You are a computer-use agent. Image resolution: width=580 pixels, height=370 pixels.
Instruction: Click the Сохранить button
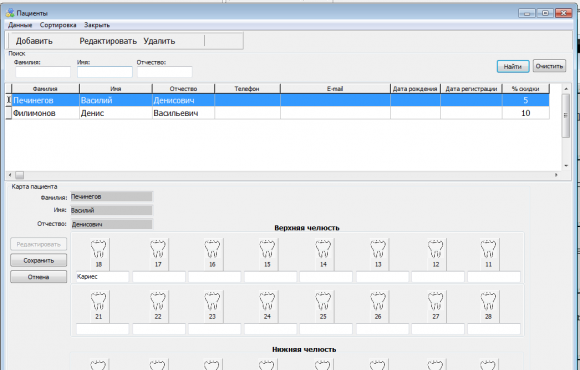pos(38,260)
